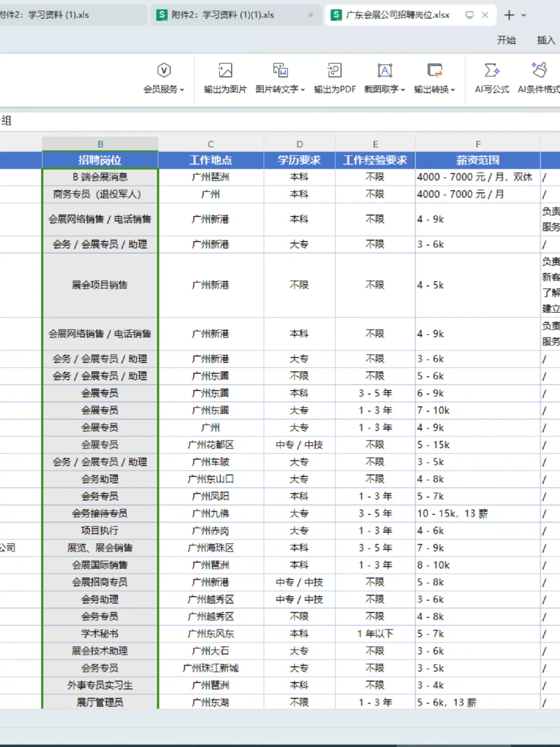Close the 广东会展公司招聘岗位.xlsx tab
The width and height of the screenshot is (560, 747).
click(x=485, y=15)
